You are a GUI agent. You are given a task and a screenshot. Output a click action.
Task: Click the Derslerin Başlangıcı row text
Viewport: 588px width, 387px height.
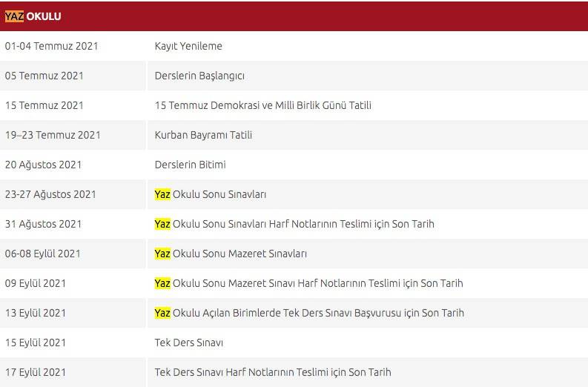click(199, 76)
